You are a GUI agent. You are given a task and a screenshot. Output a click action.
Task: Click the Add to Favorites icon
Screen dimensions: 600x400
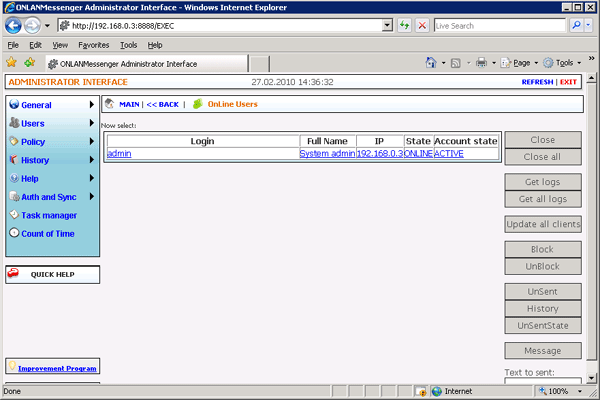click(29, 62)
